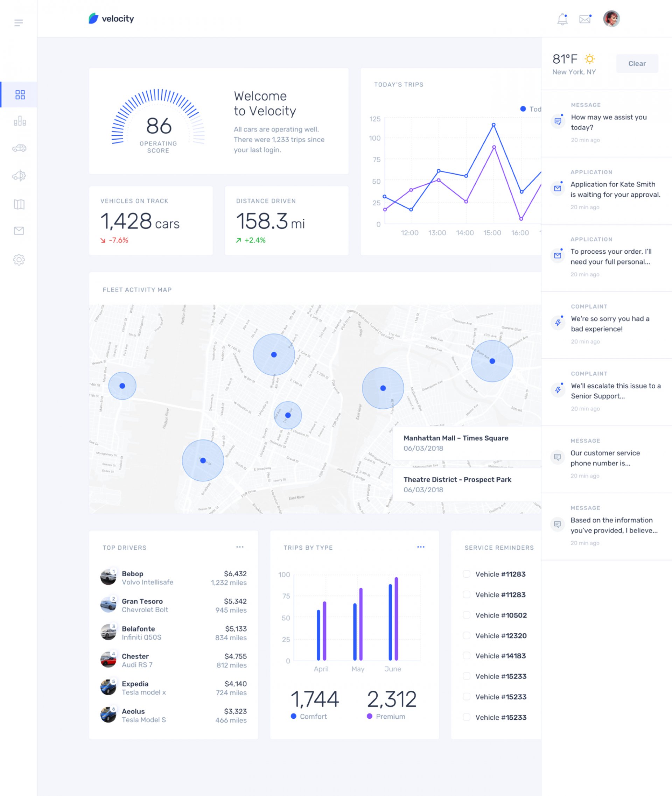Click the dashboard grid sidebar icon
Screen dimensions: 672x796
pos(20,95)
